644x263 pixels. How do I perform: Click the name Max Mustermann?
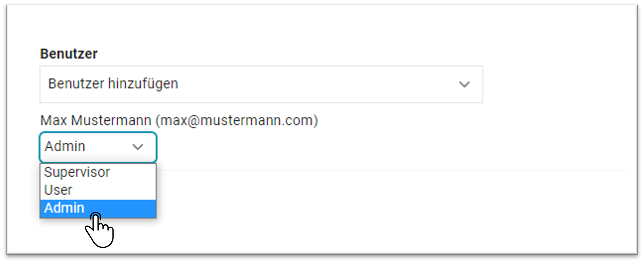[96, 120]
